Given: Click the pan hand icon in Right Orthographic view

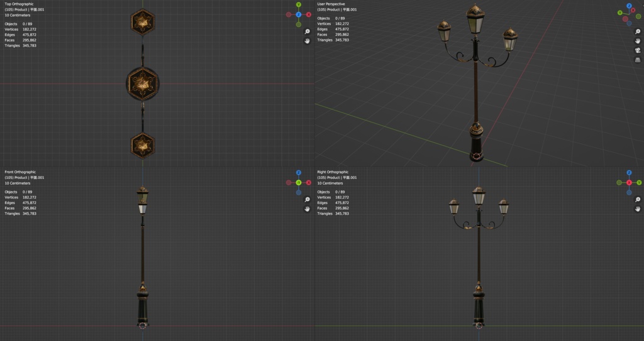Looking at the screenshot, I should click(638, 209).
